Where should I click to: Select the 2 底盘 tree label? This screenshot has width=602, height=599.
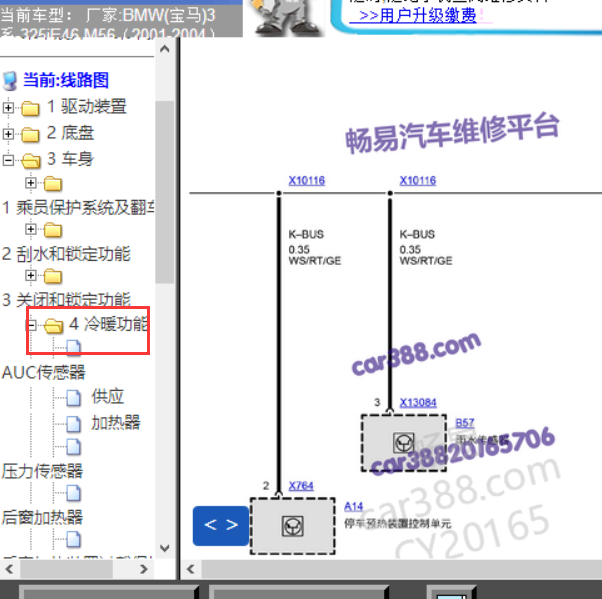70,132
